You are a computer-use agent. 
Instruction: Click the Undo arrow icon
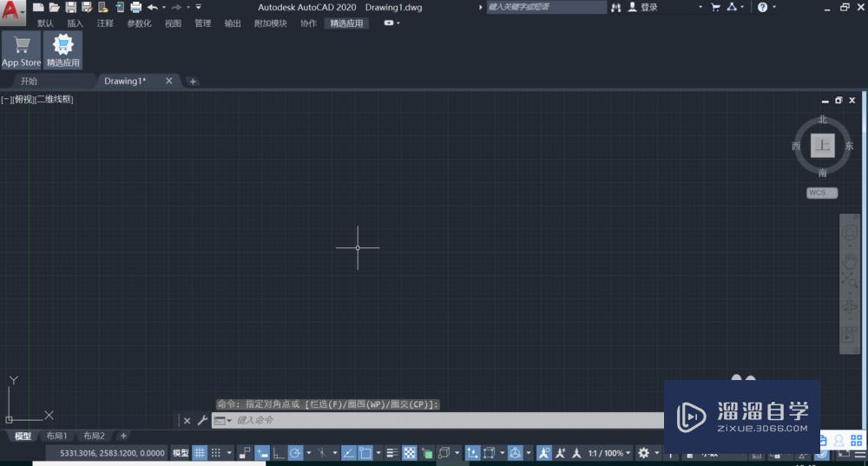[153, 7]
